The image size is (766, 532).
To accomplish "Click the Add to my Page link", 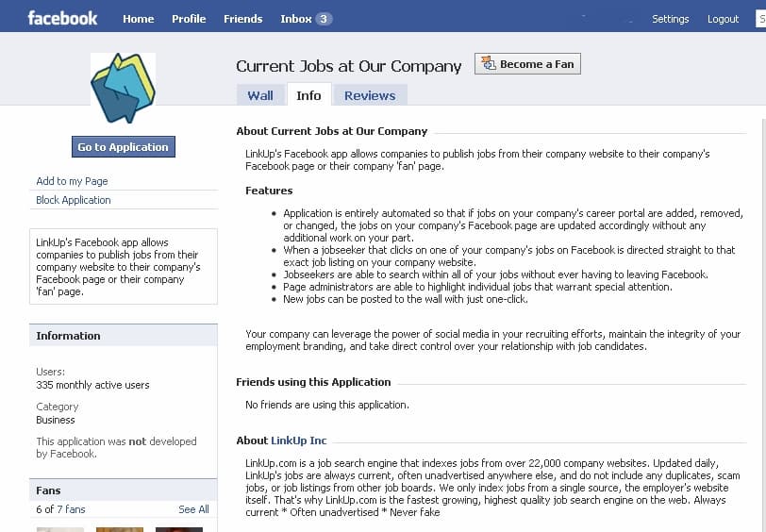I will tap(72, 181).
